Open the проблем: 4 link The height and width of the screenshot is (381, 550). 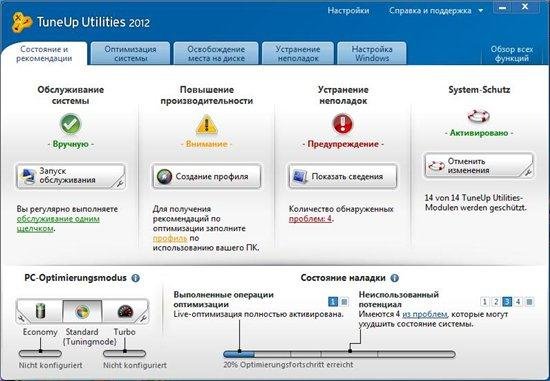[310, 219]
